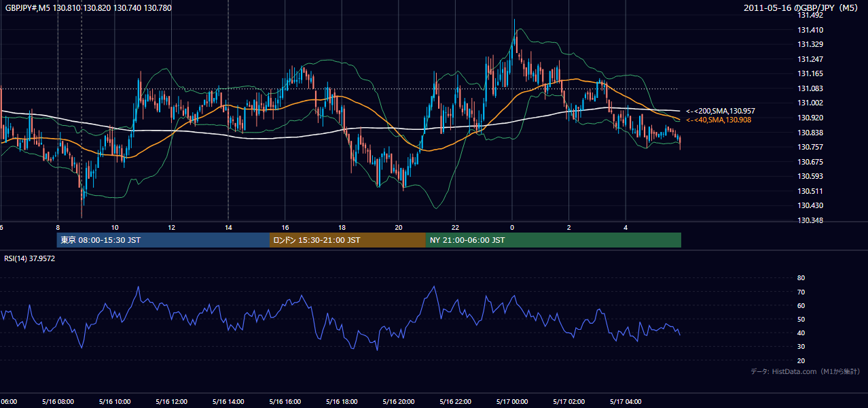Click price axis label 130.348
Viewport: 868px width, 408px height.
[x=810, y=220]
